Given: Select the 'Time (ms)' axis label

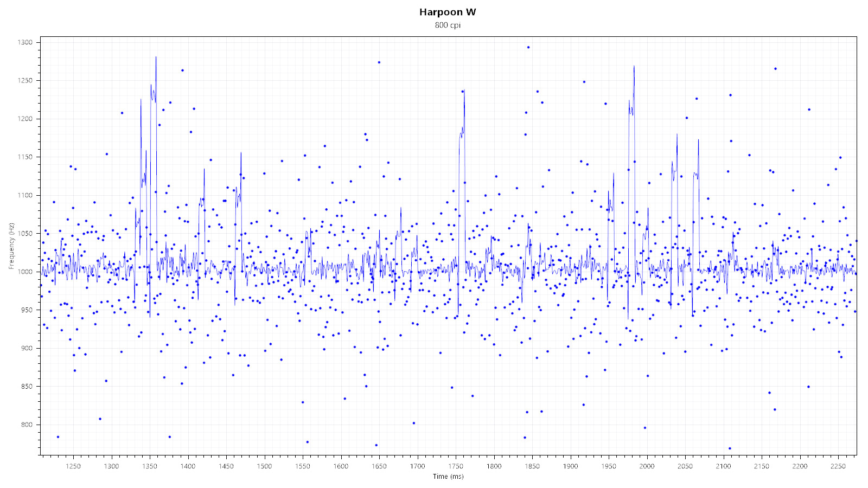Looking at the screenshot, I should coord(448,477).
